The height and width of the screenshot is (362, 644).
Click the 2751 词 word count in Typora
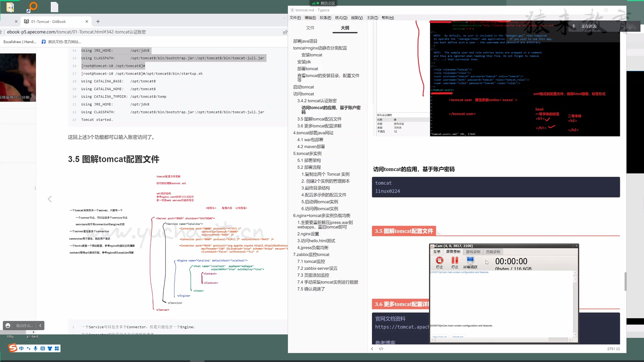tap(613, 349)
